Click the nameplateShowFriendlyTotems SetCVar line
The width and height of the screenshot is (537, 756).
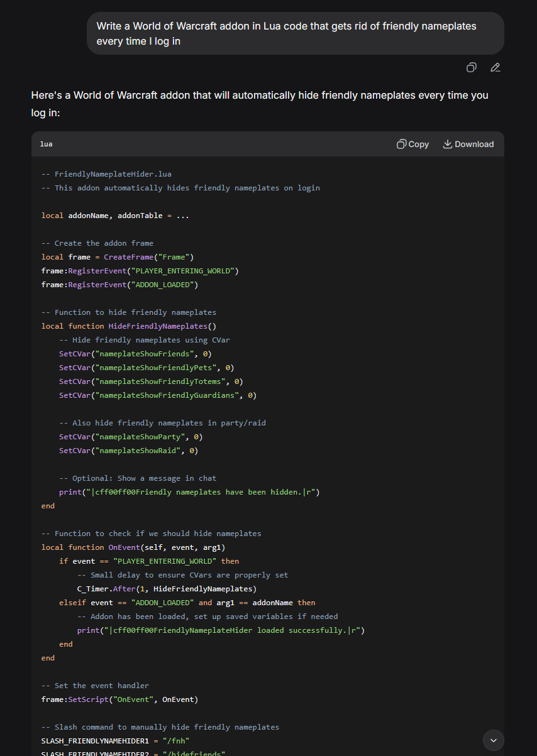point(151,381)
